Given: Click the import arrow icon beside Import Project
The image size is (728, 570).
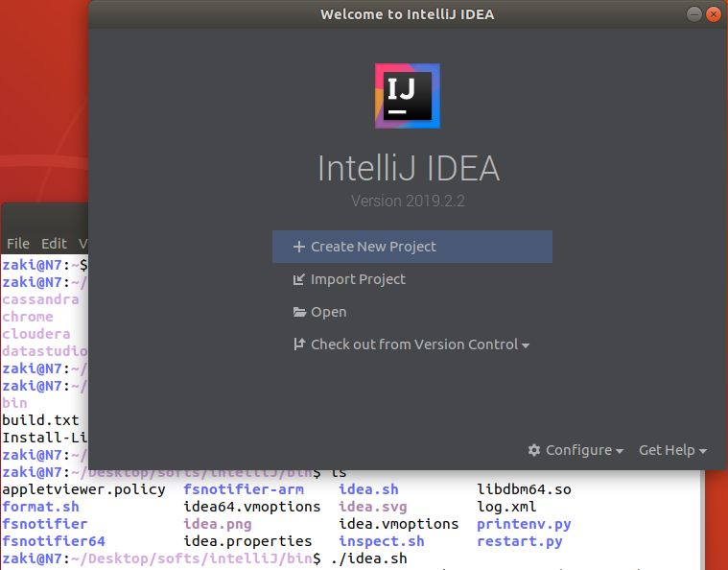Looking at the screenshot, I should click(299, 279).
